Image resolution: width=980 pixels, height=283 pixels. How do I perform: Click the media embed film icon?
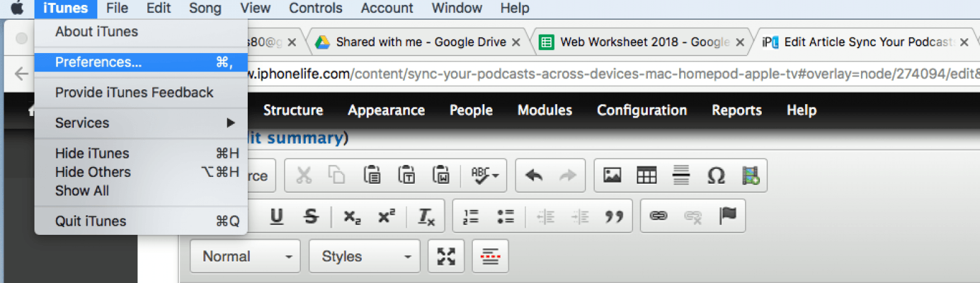click(x=750, y=176)
